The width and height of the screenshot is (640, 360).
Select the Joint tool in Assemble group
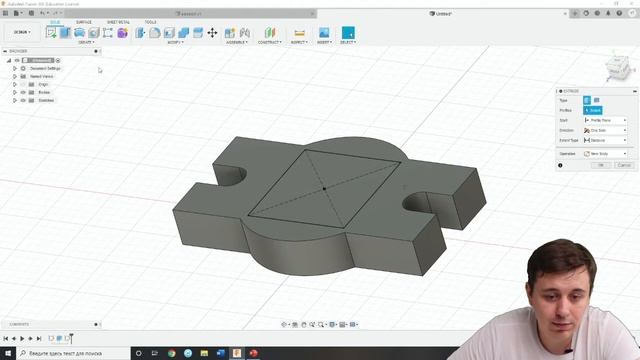click(244, 33)
